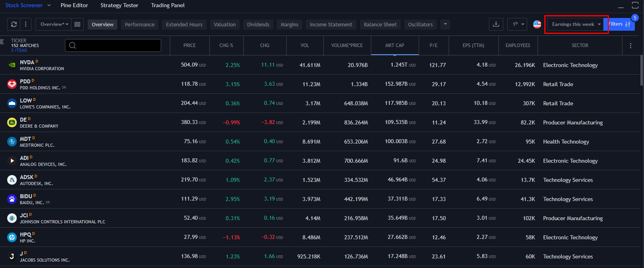Screen dimensions: 644x268
Task: Sort by CHG % column header
Action: (226, 45)
